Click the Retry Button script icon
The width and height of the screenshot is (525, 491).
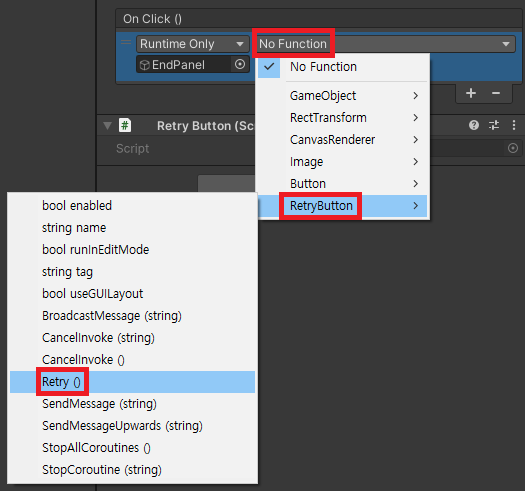(x=125, y=126)
